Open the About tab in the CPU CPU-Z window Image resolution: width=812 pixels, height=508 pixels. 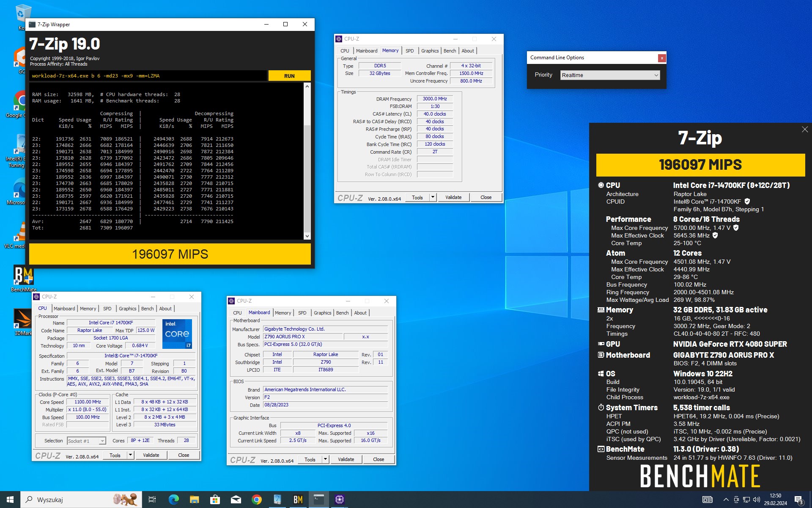[165, 309]
